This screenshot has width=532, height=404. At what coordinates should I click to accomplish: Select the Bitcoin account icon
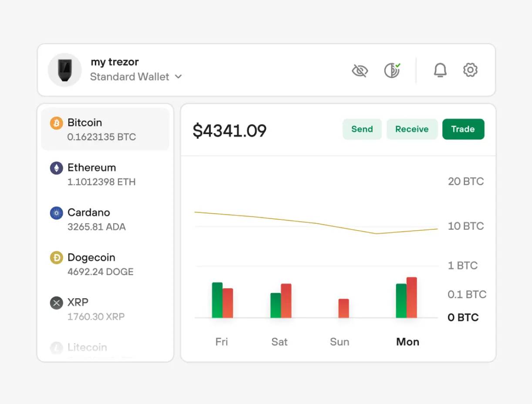(56, 123)
